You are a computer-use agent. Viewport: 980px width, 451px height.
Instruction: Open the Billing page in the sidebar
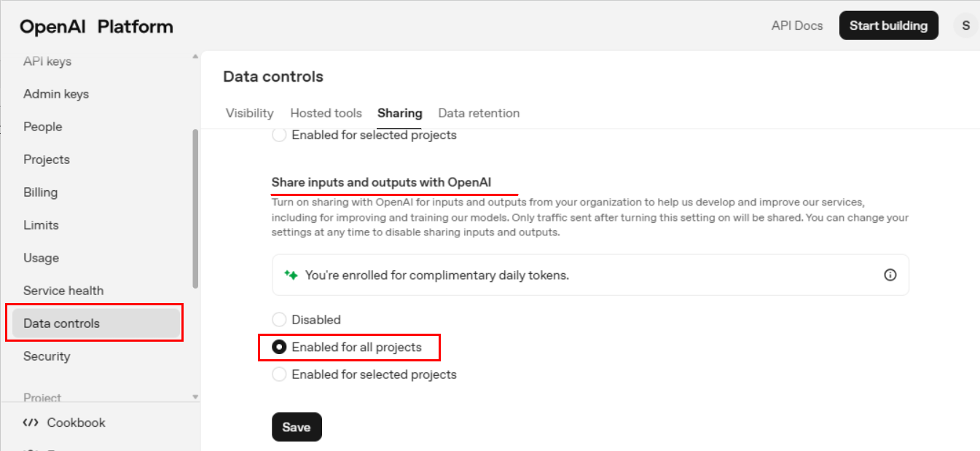(41, 192)
